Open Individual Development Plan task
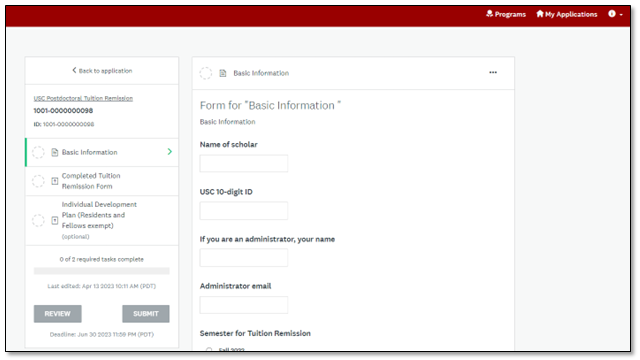This screenshot has width=640, height=360. point(102,220)
